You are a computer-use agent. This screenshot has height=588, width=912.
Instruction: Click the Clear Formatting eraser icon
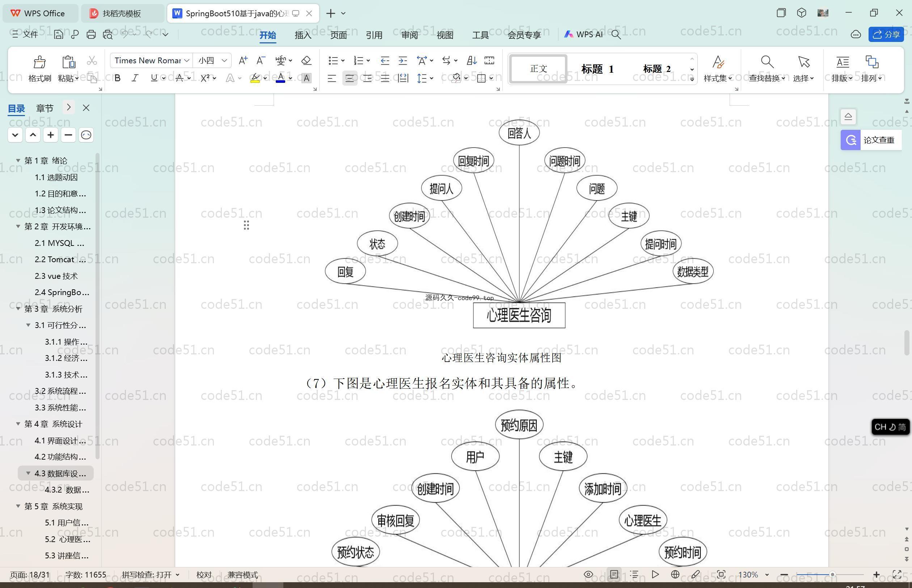[x=306, y=60]
